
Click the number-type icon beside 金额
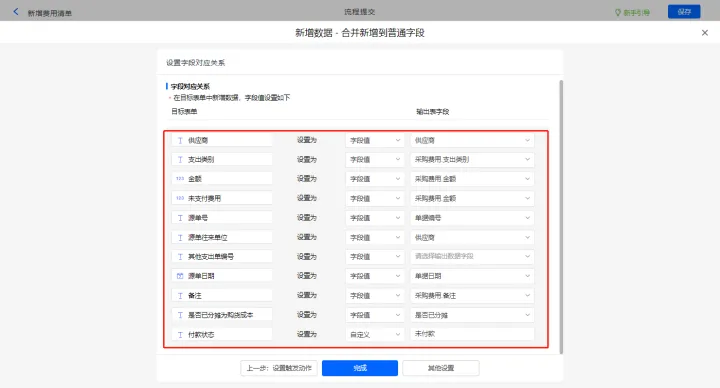pos(180,179)
